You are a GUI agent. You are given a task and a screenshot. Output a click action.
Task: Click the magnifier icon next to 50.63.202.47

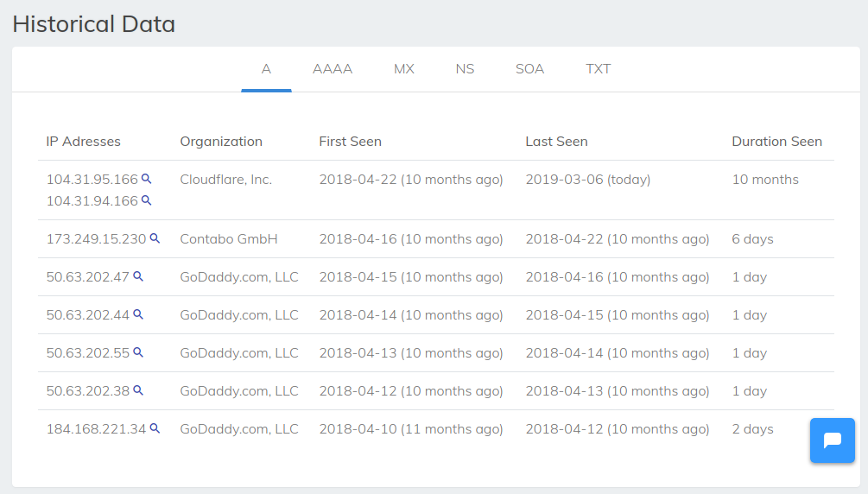click(x=138, y=276)
